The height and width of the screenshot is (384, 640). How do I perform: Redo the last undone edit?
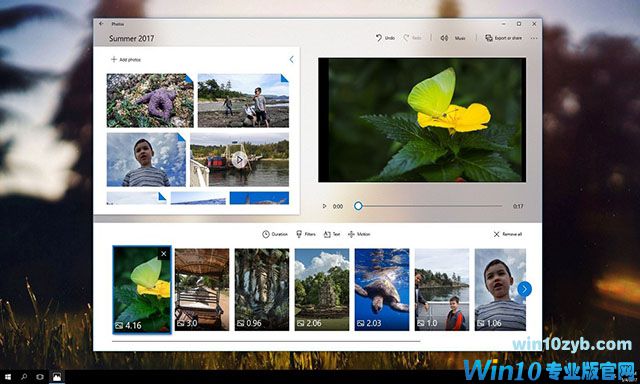point(413,38)
